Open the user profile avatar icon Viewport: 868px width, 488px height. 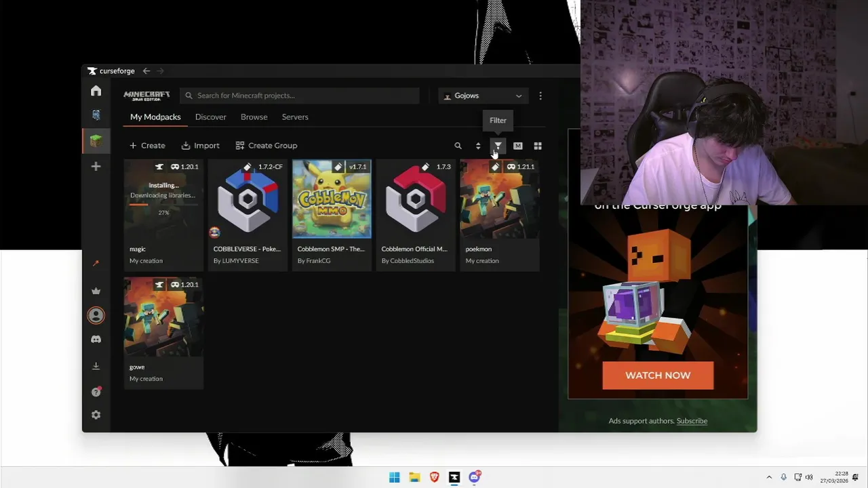coord(96,315)
